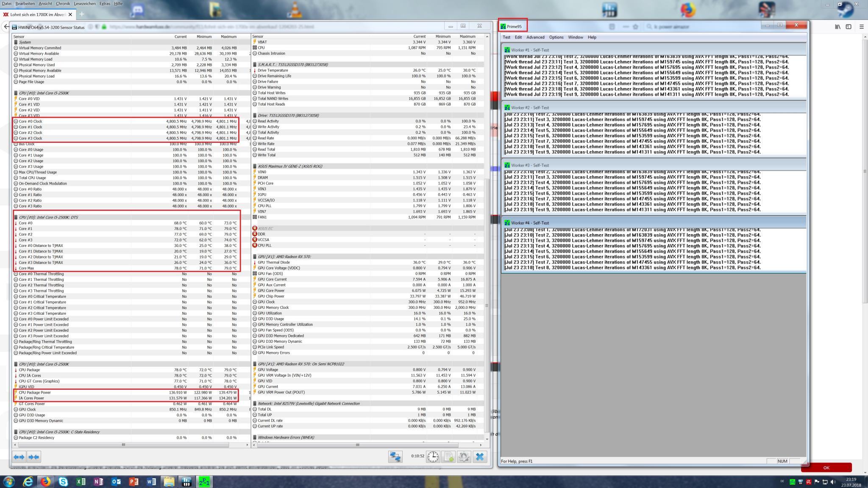Select the 'System' sensor group header

coord(131,42)
